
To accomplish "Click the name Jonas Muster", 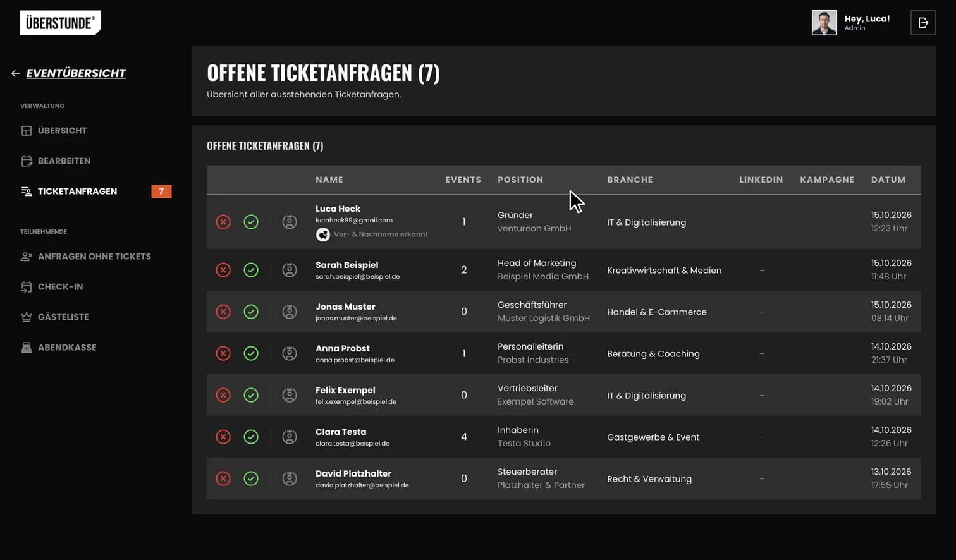I will 345,307.
